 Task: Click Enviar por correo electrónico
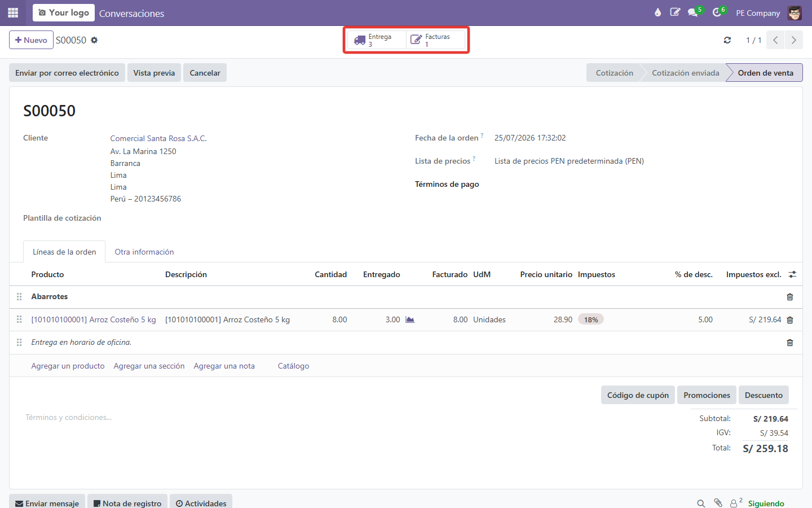point(67,73)
